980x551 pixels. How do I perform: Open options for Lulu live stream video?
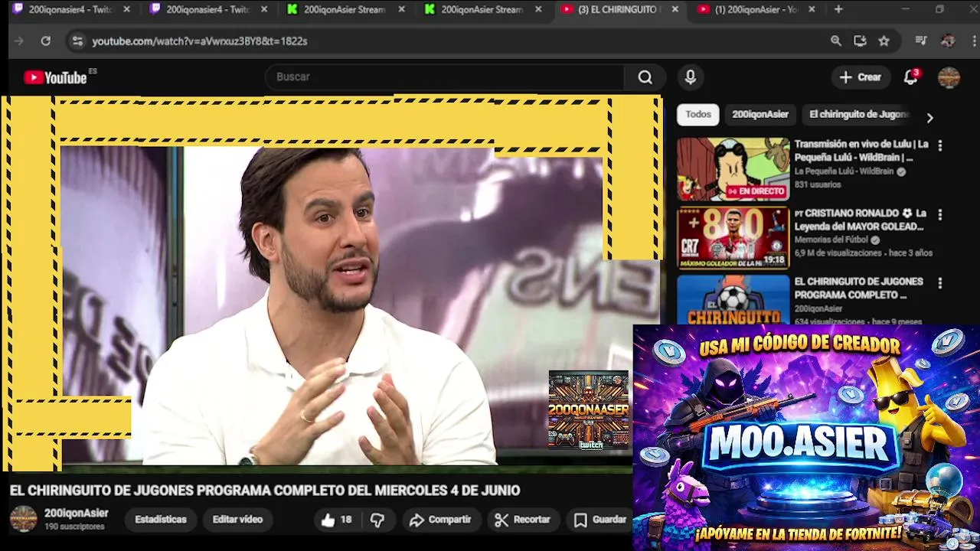tap(939, 145)
